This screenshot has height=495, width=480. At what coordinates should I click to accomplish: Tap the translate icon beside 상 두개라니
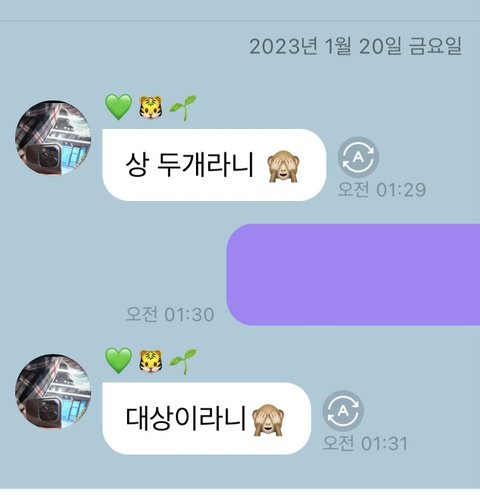(x=358, y=157)
